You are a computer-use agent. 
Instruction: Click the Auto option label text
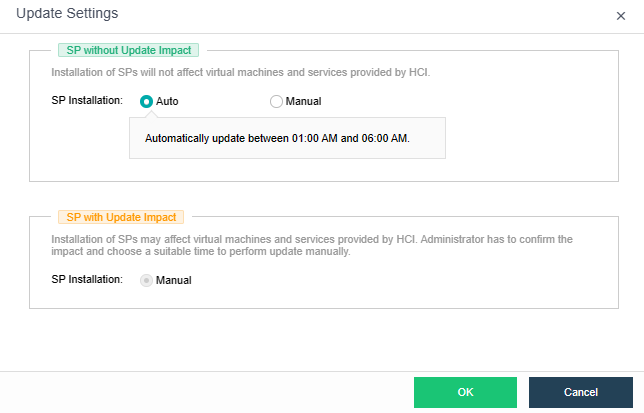point(167,101)
